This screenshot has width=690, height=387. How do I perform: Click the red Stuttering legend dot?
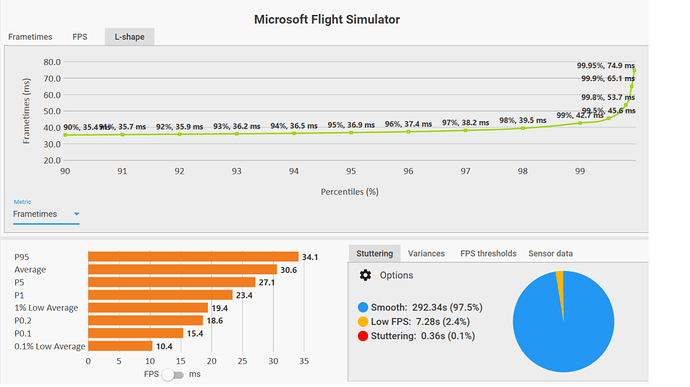click(x=363, y=336)
